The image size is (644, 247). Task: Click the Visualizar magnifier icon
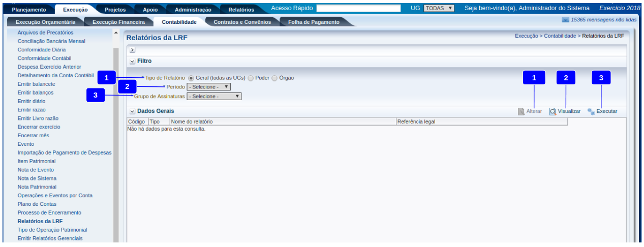tap(553, 111)
